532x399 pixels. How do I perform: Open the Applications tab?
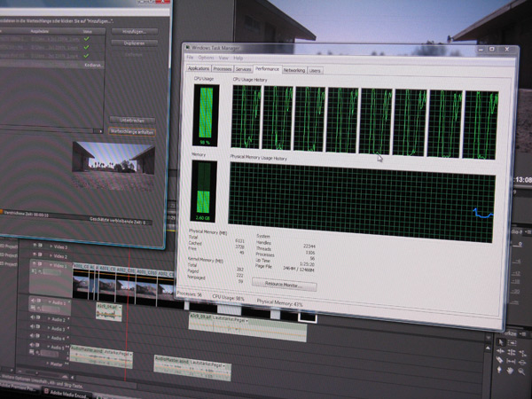pos(199,67)
